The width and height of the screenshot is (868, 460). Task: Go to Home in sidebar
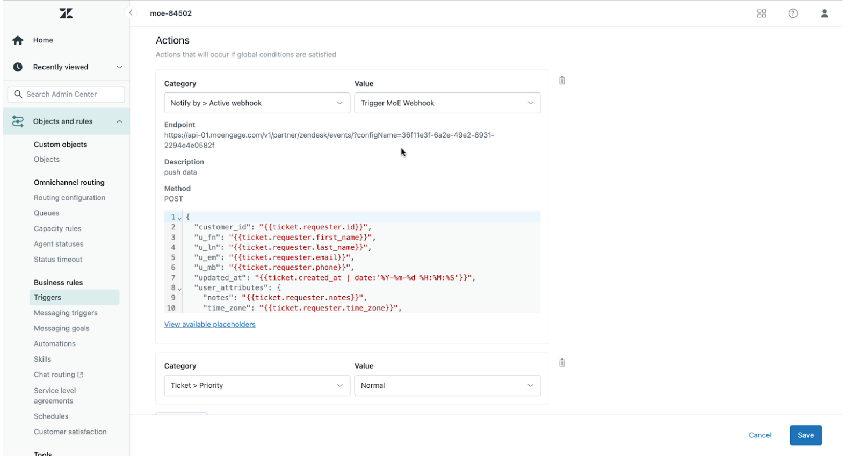[x=43, y=40]
